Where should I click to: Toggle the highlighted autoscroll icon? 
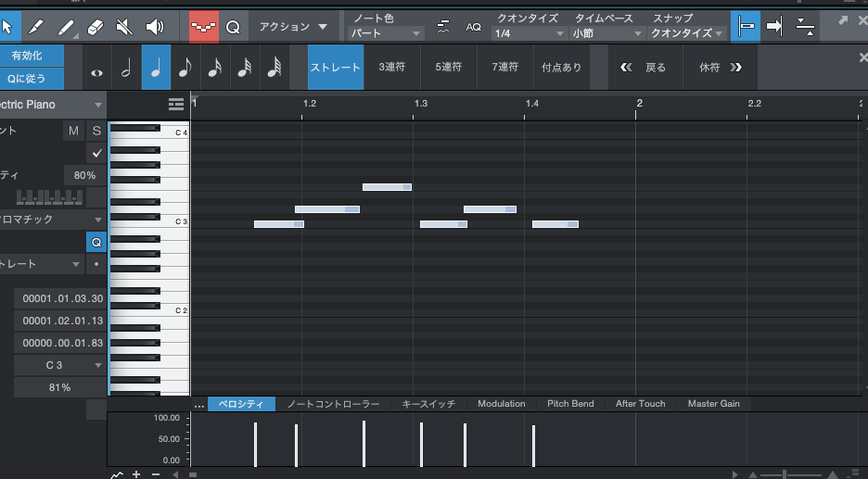746,27
